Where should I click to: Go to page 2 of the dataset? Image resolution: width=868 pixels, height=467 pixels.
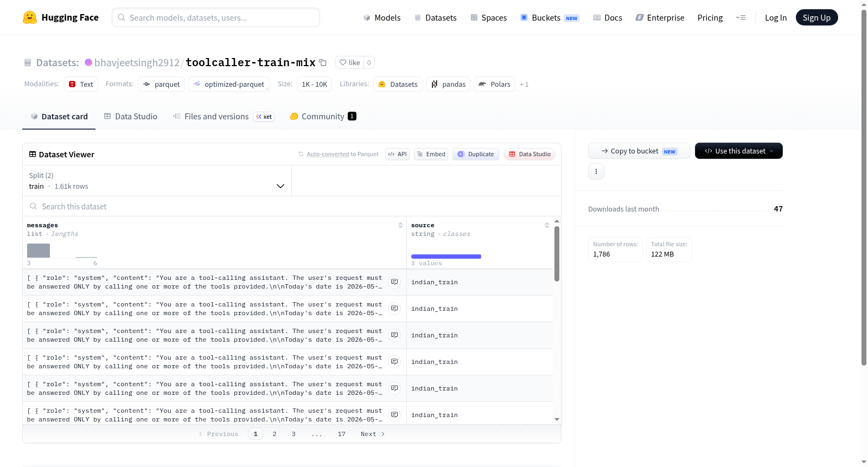pos(275,434)
